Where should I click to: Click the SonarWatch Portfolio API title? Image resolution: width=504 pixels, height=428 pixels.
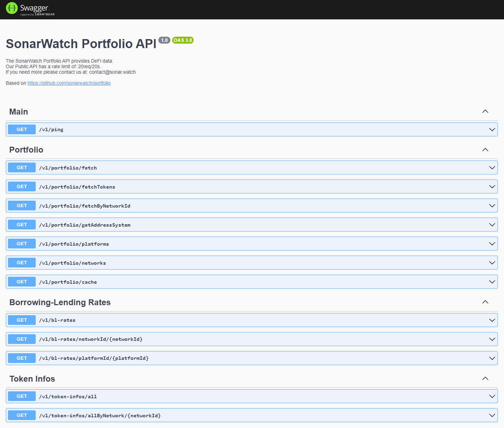[81, 44]
